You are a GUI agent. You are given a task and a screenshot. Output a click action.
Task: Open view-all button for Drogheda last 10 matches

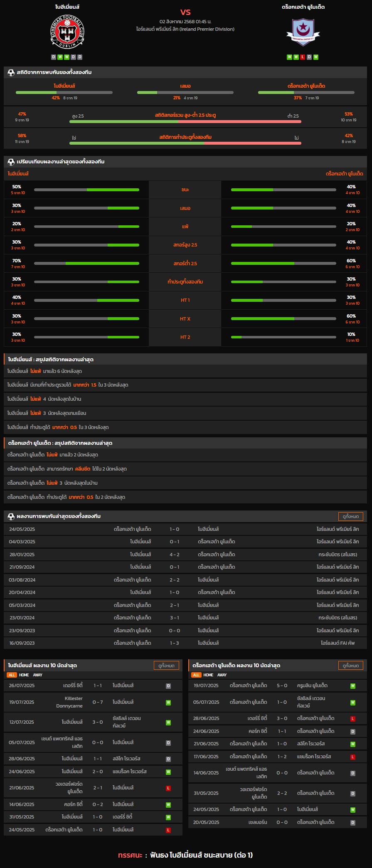[x=351, y=666]
